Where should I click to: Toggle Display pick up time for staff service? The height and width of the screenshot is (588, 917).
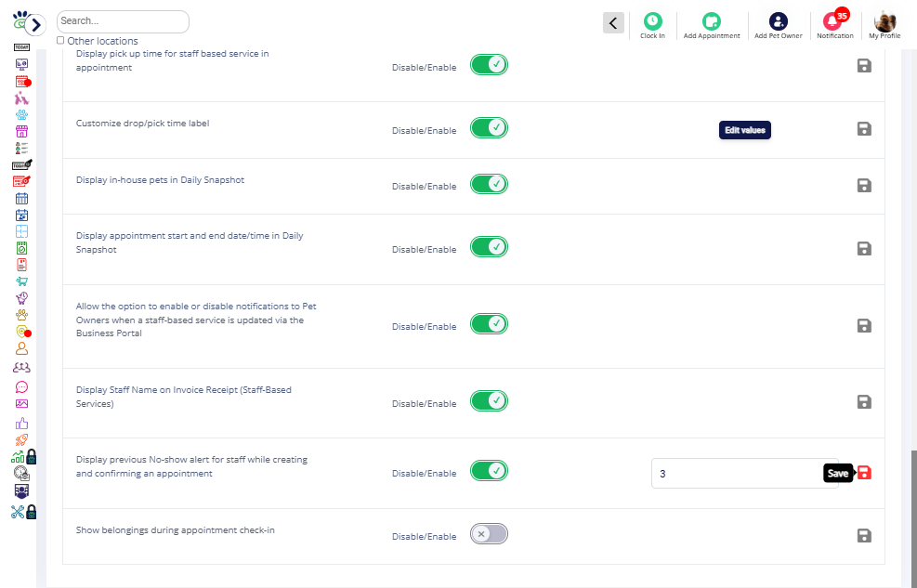489,65
